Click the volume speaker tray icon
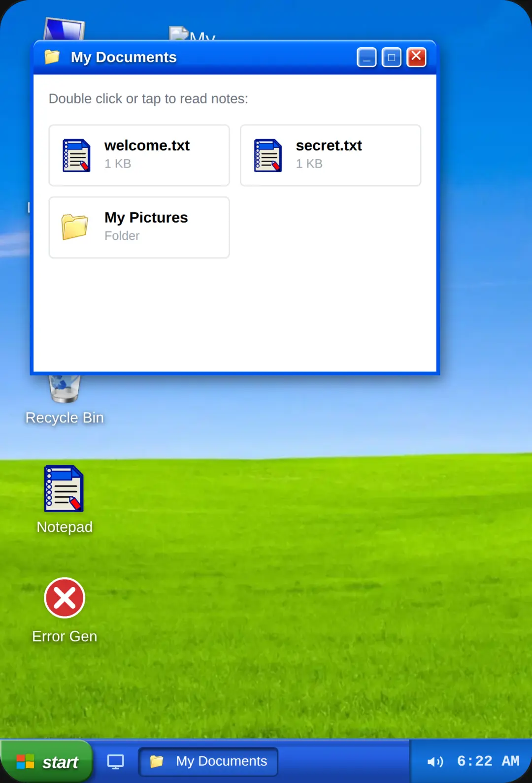 [435, 762]
